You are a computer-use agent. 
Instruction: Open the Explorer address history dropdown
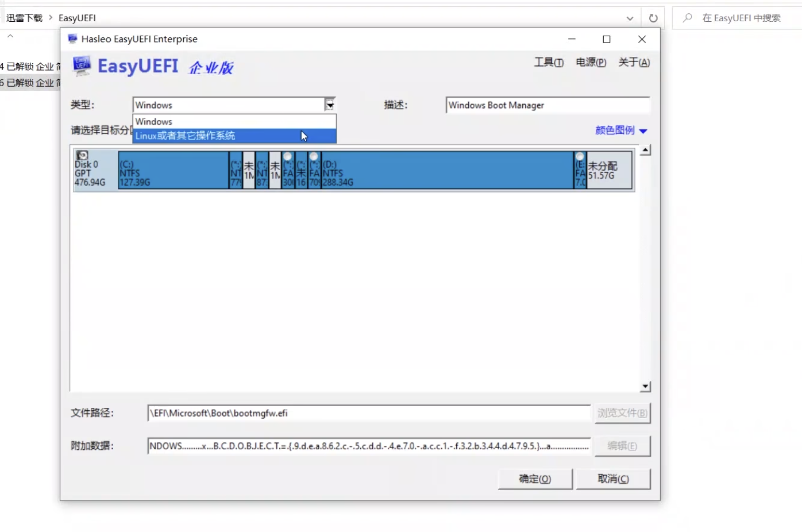click(x=630, y=18)
